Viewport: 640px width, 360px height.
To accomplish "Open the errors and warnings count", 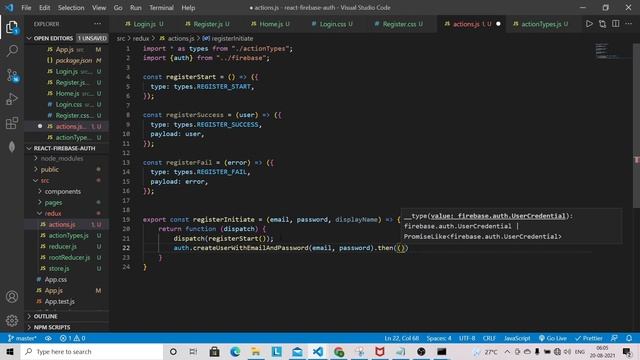I will [72, 338].
